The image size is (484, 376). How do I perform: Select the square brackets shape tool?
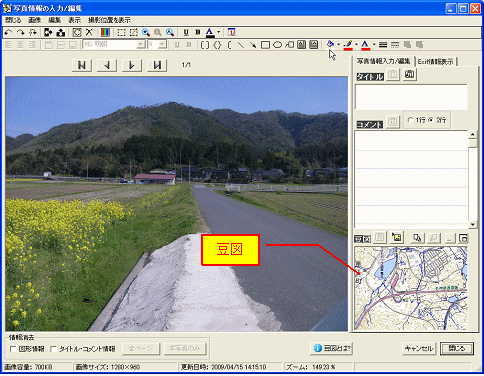click(205, 44)
